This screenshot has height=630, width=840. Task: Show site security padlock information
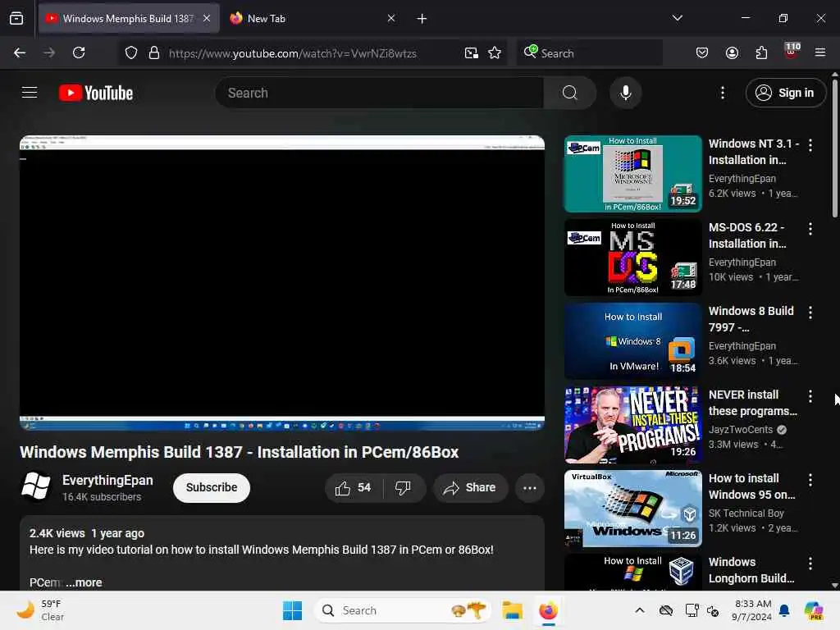pyautogui.click(x=153, y=52)
